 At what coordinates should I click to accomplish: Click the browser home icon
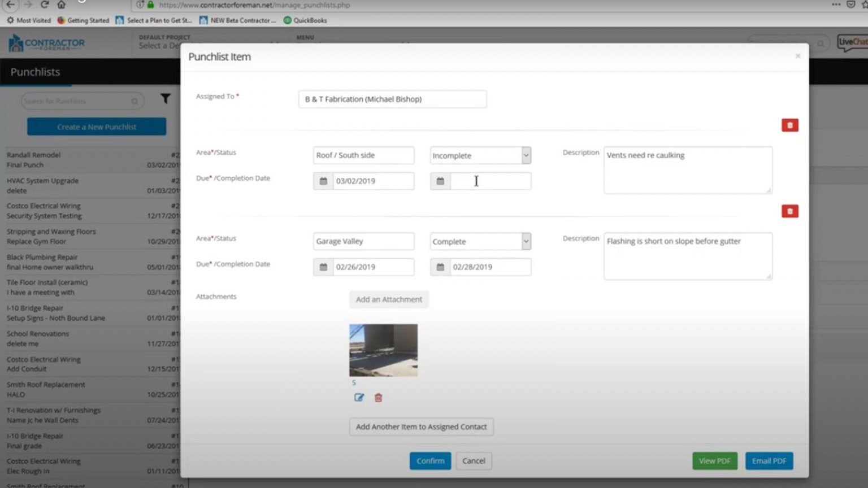coord(61,5)
